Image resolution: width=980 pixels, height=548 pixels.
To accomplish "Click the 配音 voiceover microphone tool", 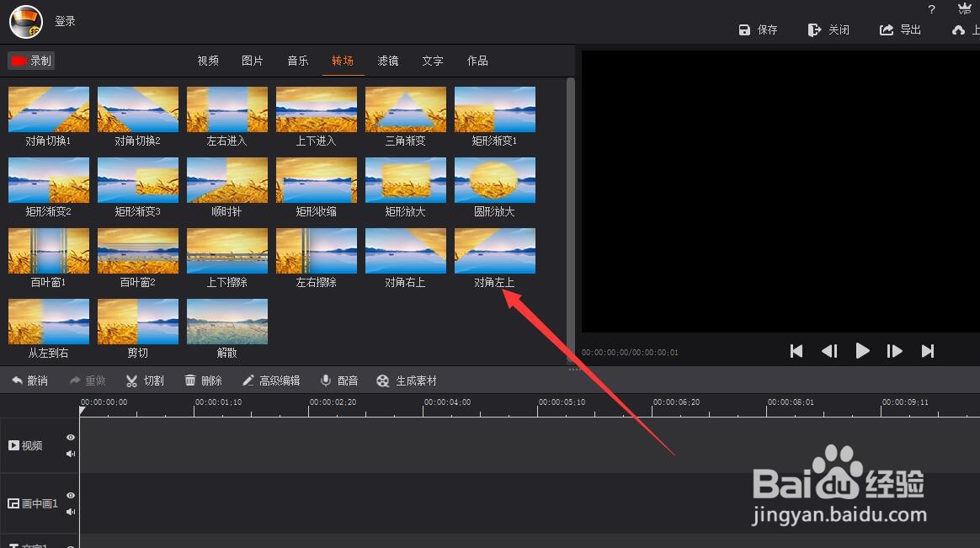I will coord(339,380).
